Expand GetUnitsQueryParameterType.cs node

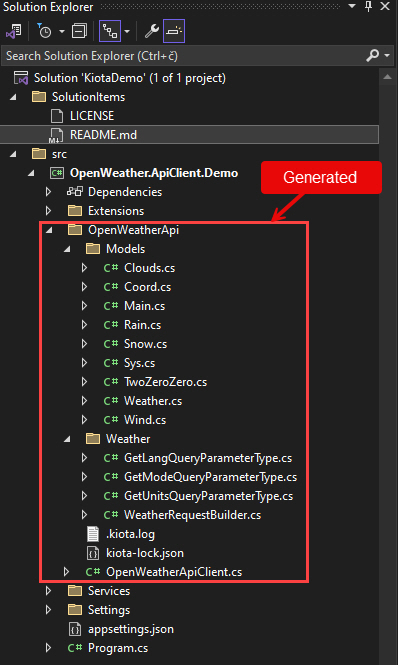[x=84, y=496]
